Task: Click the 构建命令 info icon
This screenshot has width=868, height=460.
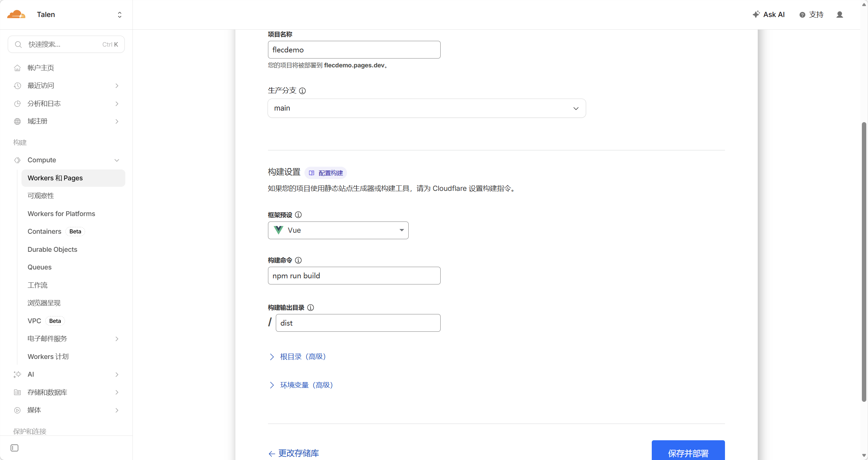Action: click(x=298, y=260)
